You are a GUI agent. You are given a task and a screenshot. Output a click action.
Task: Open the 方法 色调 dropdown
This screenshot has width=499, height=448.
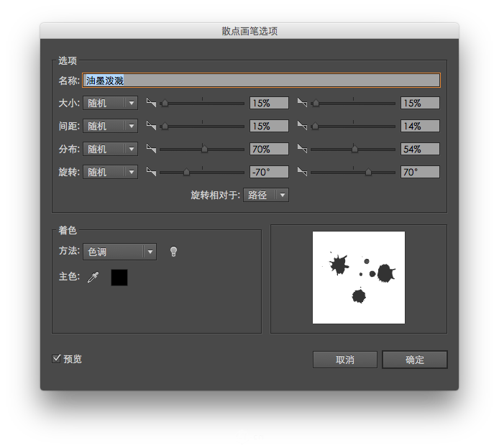coord(119,252)
